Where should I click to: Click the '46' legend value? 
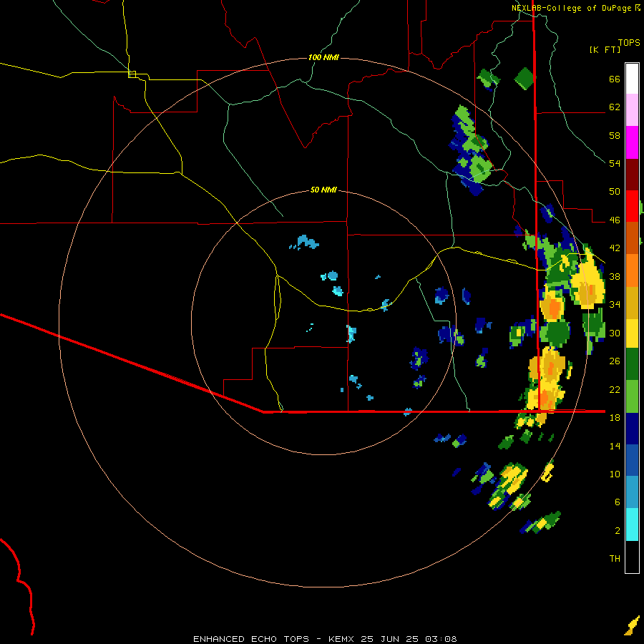click(615, 220)
